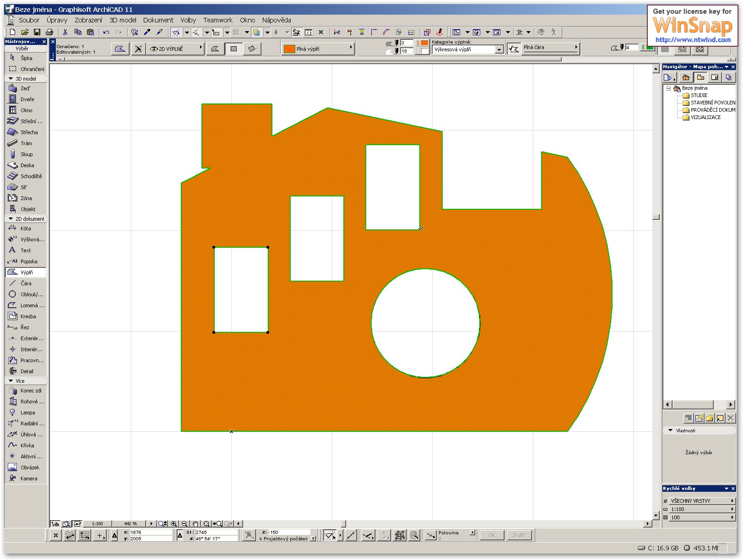Collapse the 3D model toolbox section
The image size is (743, 560).
pyautogui.click(x=11, y=79)
